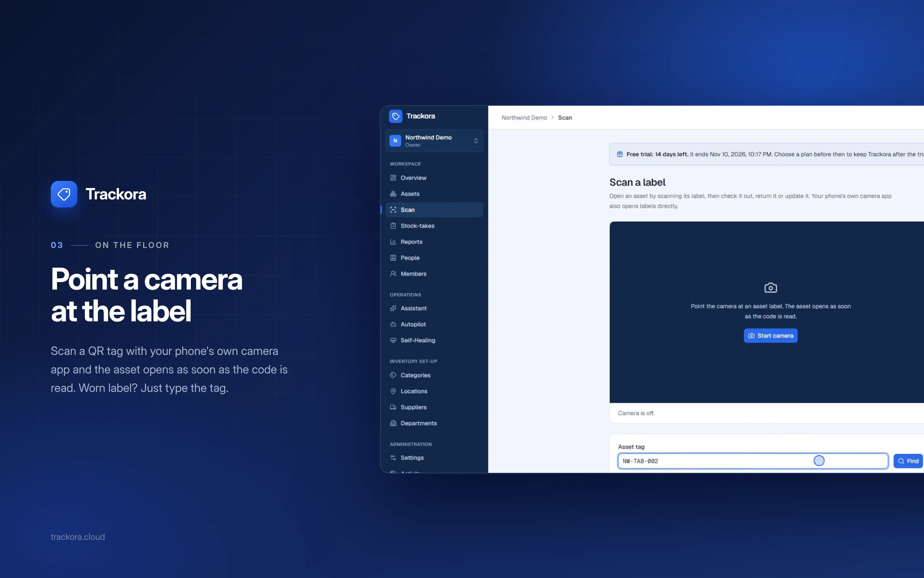924x578 pixels.
Task: Click the Categories tag icon
Action: tap(393, 375)
